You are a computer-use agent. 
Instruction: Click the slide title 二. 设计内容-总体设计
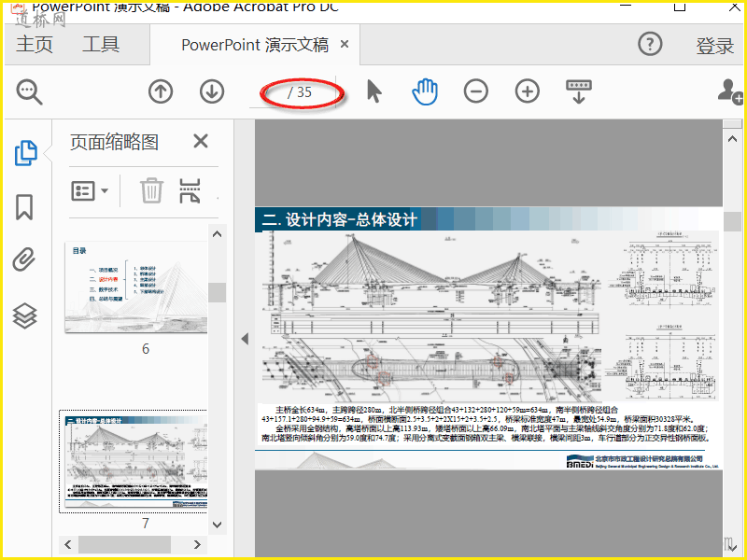click(340, 219)
